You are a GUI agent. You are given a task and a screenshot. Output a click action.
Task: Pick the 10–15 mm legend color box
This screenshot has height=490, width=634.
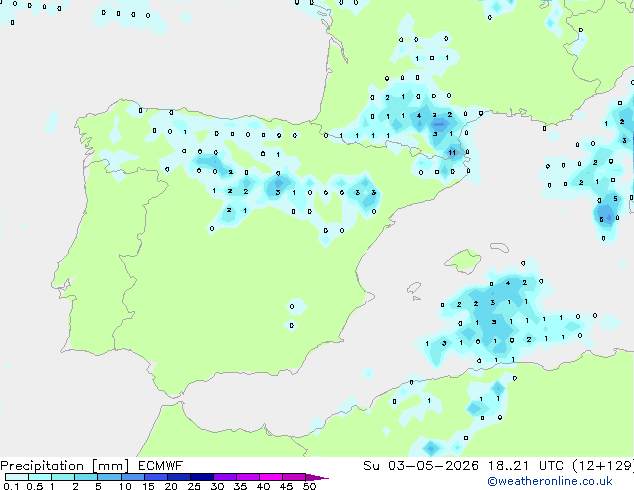pyautogui.click(x=132, y=477)
